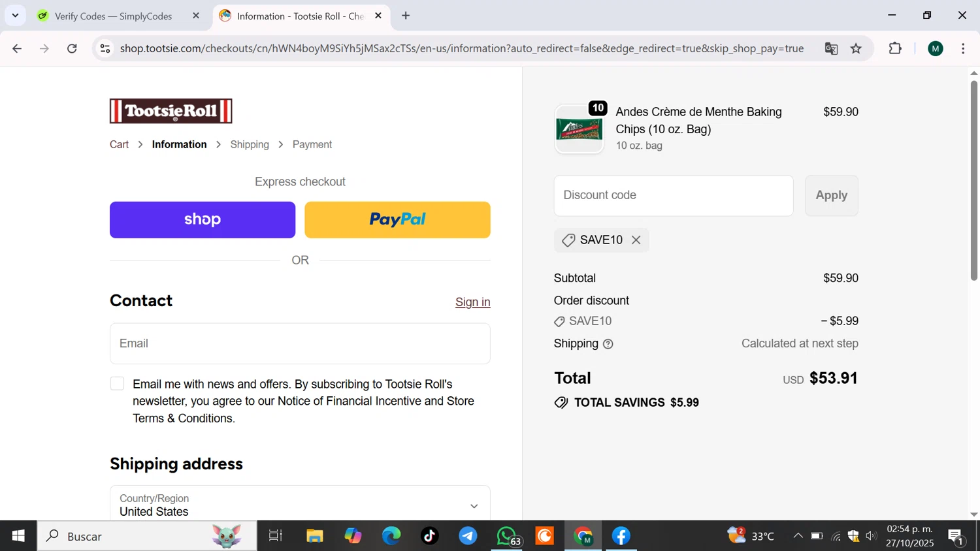Open the Copilot taskbar icon
The width and height of the screenshot is (980, 551).
tap(353, 536)
